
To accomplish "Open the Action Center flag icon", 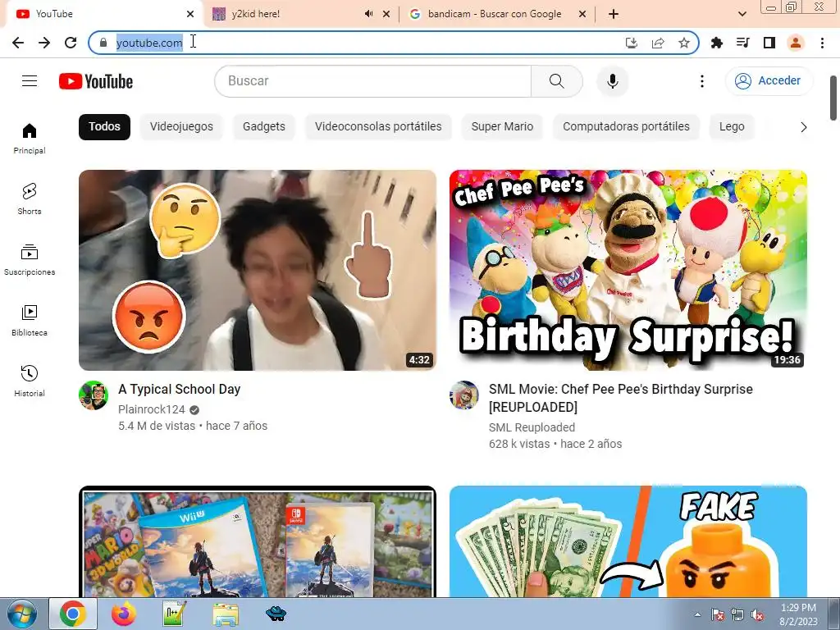I will click(x=717, y=615).
